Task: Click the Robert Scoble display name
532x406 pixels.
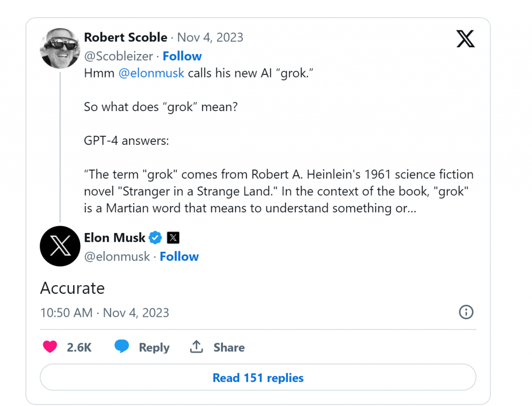Action: pos(126,37)
